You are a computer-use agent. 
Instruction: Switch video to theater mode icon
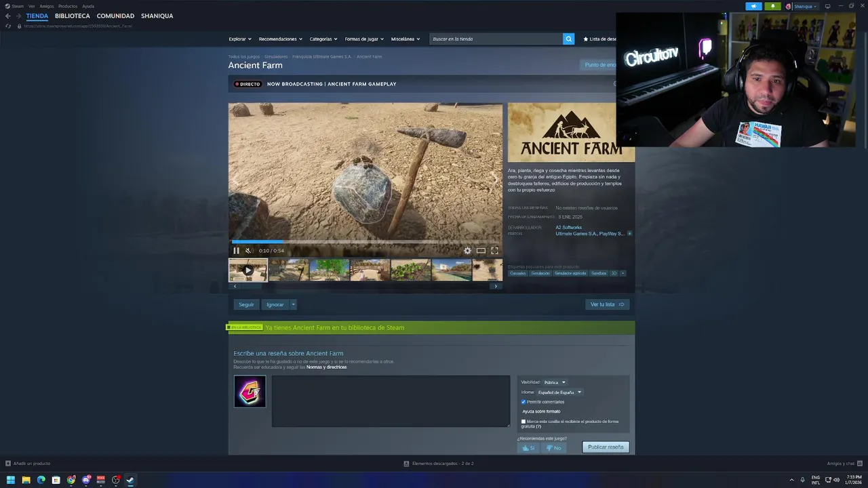[x=481, y=251]
